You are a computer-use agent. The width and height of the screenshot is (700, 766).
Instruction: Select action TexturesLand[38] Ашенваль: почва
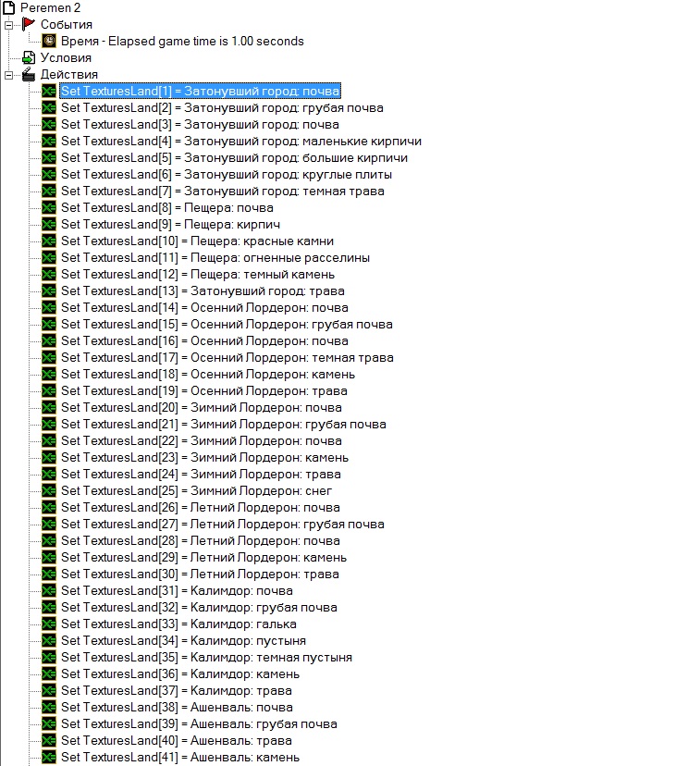pyautogui.click(x=178, y=708)
